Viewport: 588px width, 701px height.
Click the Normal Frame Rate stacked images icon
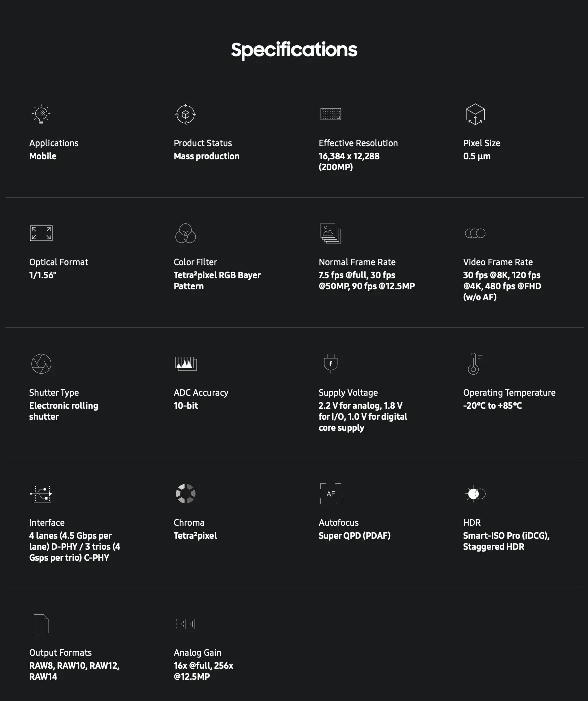(330, 233)
